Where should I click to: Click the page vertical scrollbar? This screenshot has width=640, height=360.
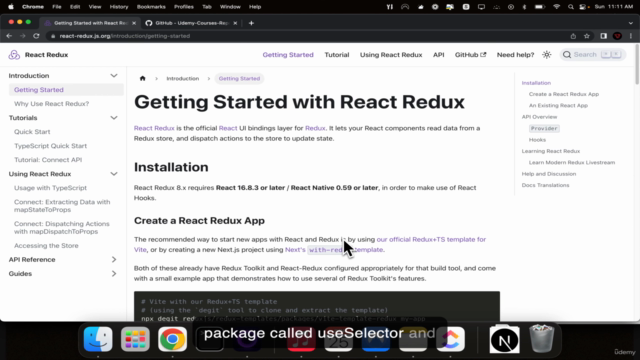point(637,65)
